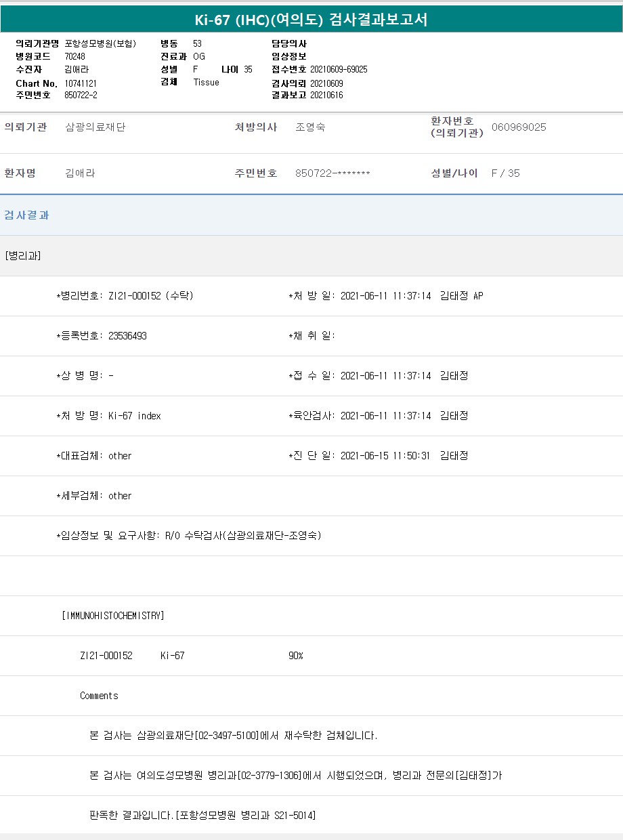Click the patient number 060969025

(519, 127)
